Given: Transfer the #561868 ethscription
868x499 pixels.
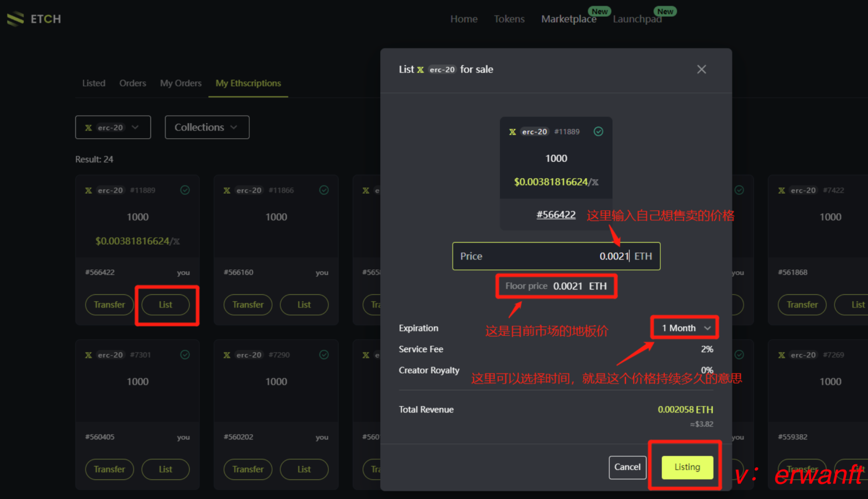Looking at the screenshot, I should pos(802,305).
